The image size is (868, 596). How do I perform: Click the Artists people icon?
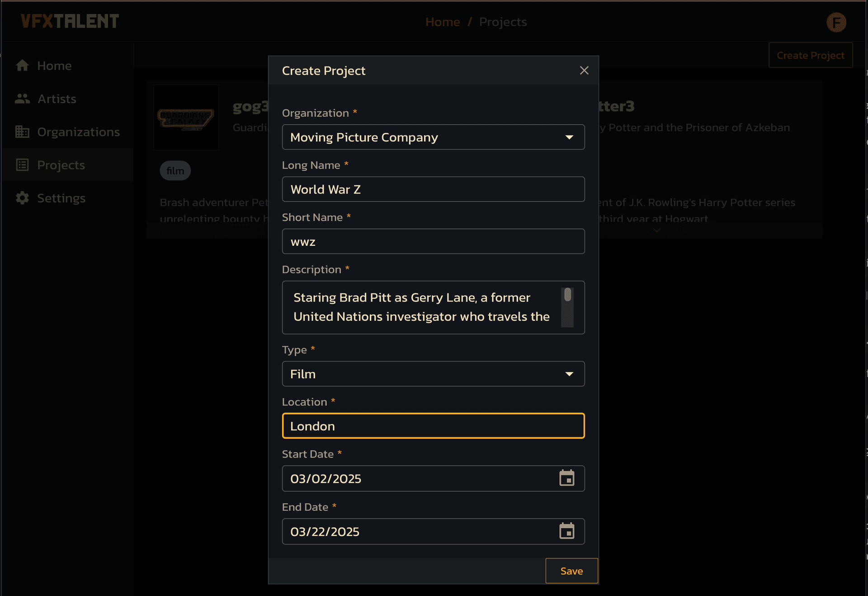tap(22, 99)
